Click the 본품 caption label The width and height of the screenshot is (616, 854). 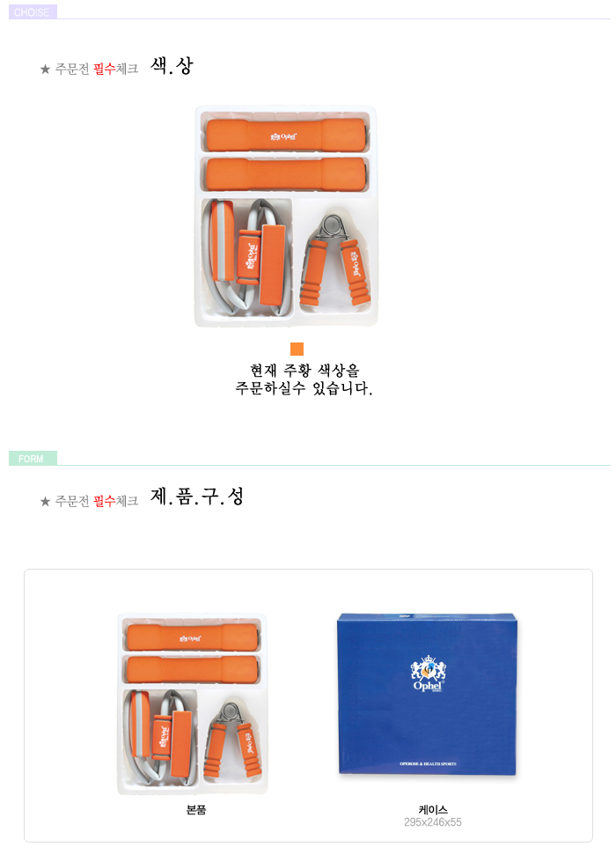tap(196, 810)
